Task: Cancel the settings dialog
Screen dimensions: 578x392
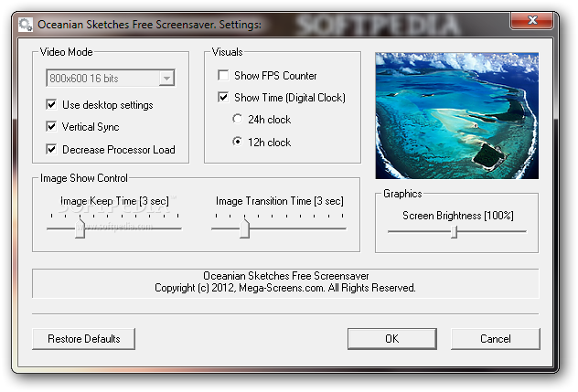Action: [496, 339]
